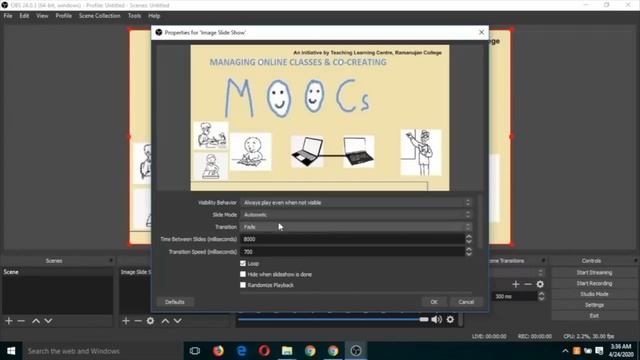Adjust Transition Speed stepper arrows
The image size is (640, 360).
tap(469, 252)
